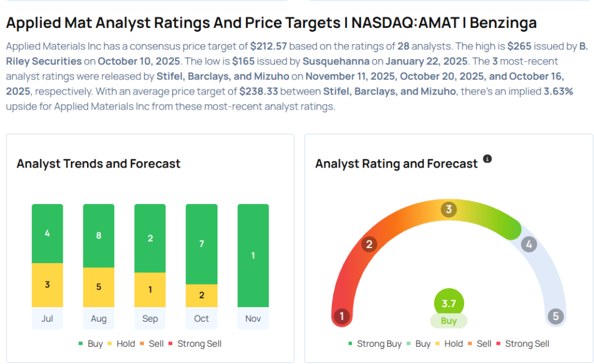This screenshot has height=364, width=594.
Task: Click gauge marker number 3
Action: pos(448,210)
